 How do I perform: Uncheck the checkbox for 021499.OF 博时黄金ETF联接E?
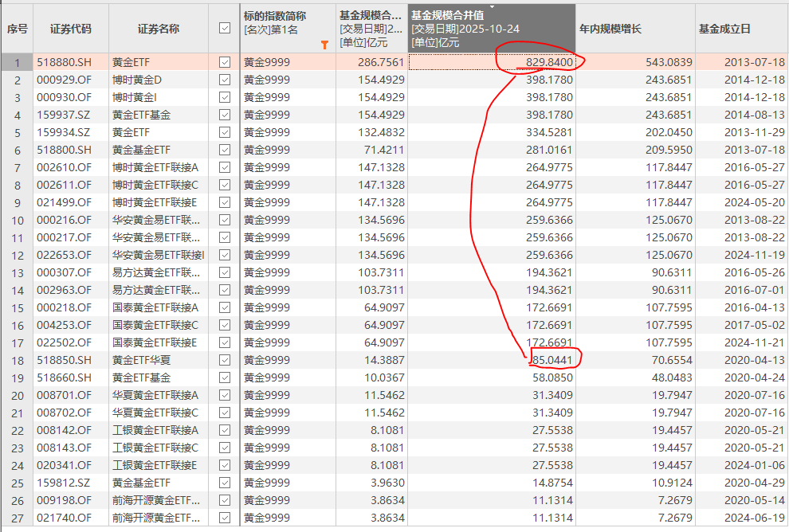(x=225, y=202)
